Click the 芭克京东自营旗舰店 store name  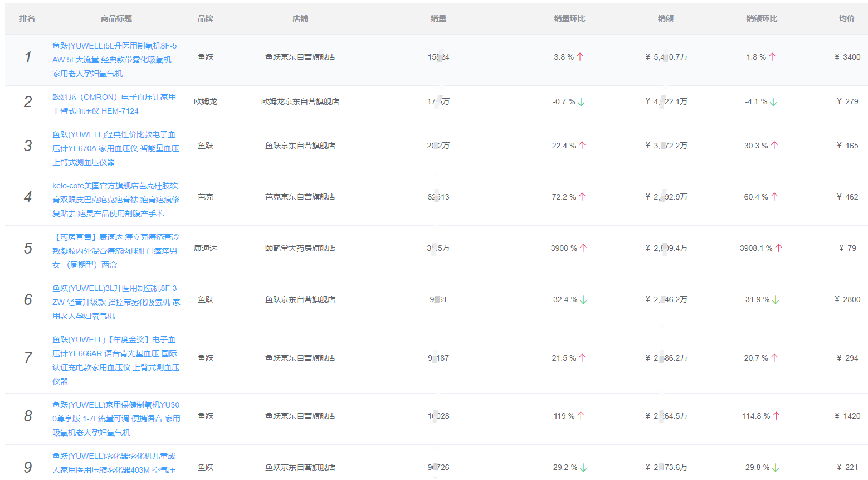pyautogui.click(x=300, y=197)
